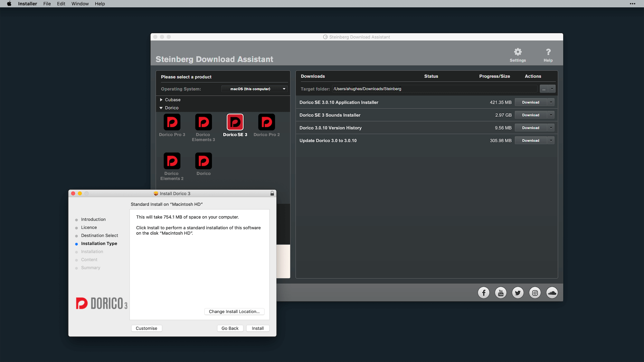
Task: Click the 421.35 MB size value
Action: click(x=500, y=102)
